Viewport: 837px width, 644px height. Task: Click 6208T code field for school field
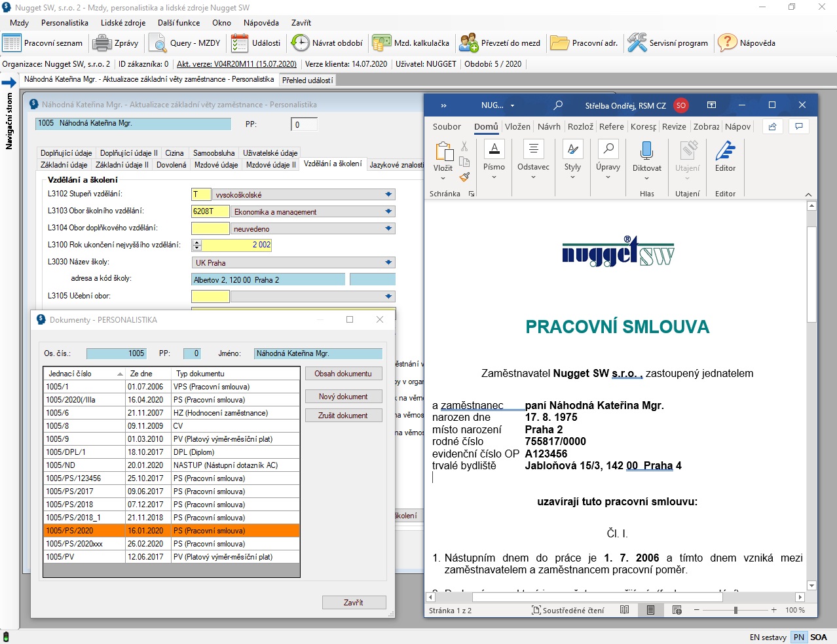pyautogui.click(x=210, y=211)
